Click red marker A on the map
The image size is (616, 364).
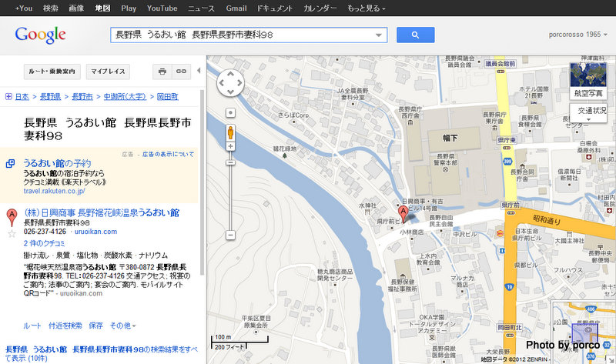403,215
